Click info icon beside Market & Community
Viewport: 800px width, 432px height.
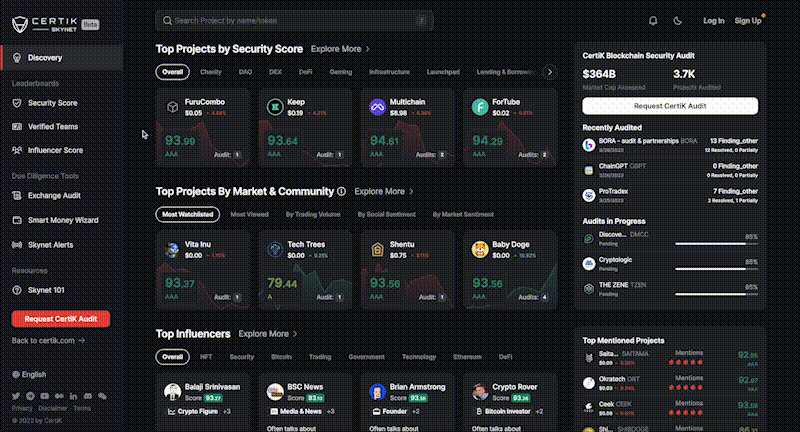tap(341, 191)
